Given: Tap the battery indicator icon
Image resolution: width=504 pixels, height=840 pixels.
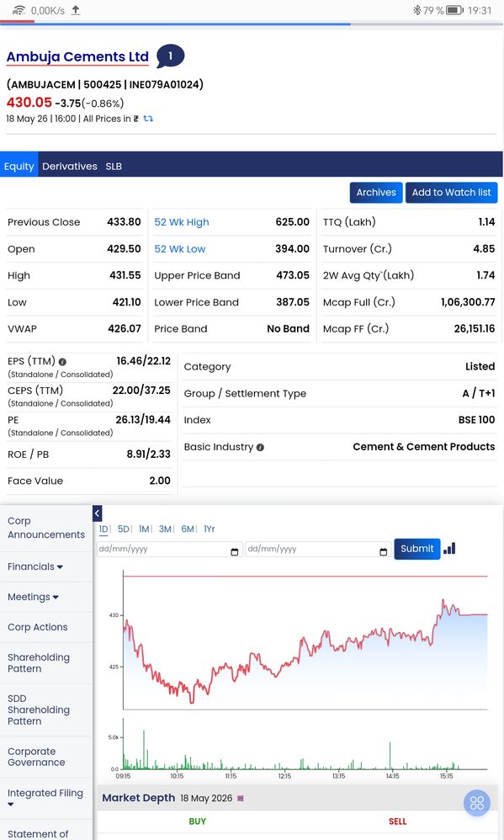Looking at the screenshot, I should [454, 10].
